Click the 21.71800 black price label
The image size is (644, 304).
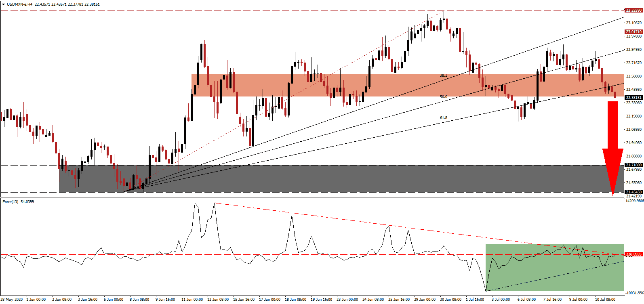[633, 165]
